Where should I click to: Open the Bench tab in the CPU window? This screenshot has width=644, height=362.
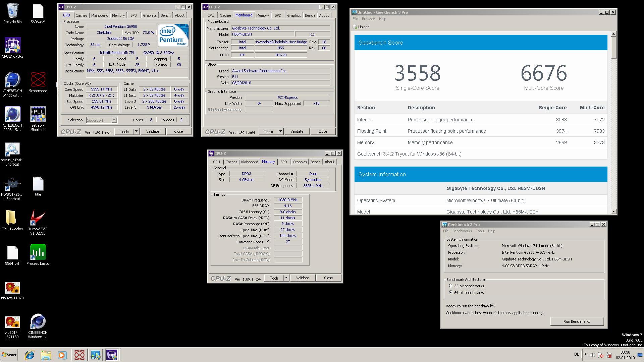165,15
